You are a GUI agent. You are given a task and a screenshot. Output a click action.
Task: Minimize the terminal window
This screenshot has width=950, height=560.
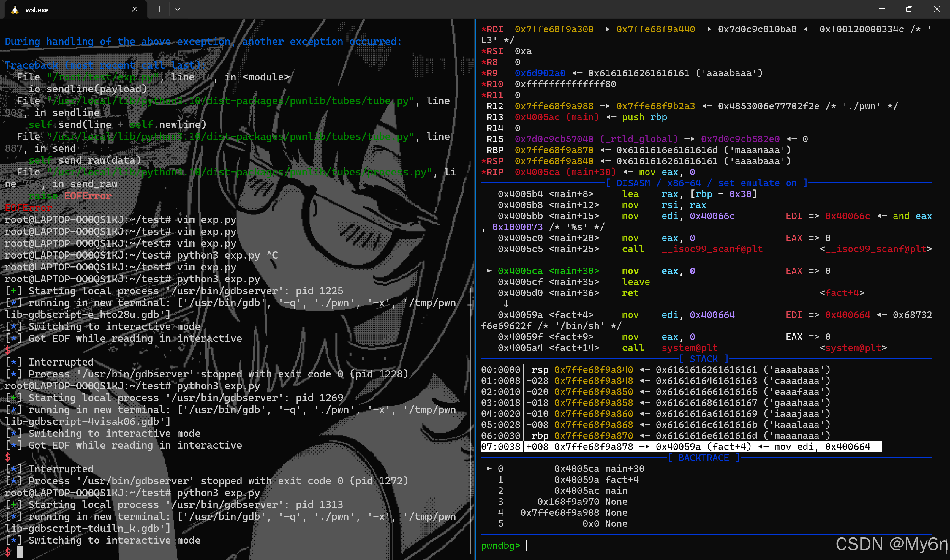tap(882, 9)
